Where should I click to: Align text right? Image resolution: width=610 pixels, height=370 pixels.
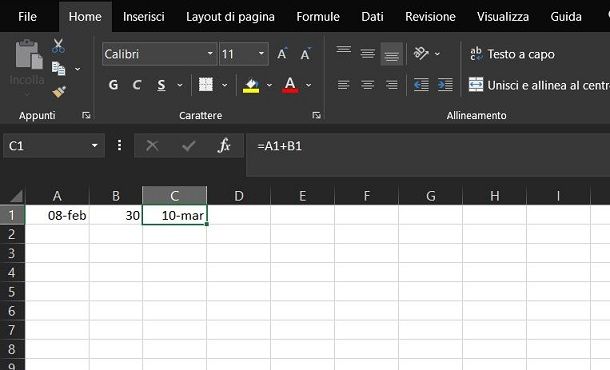[391, 84]
